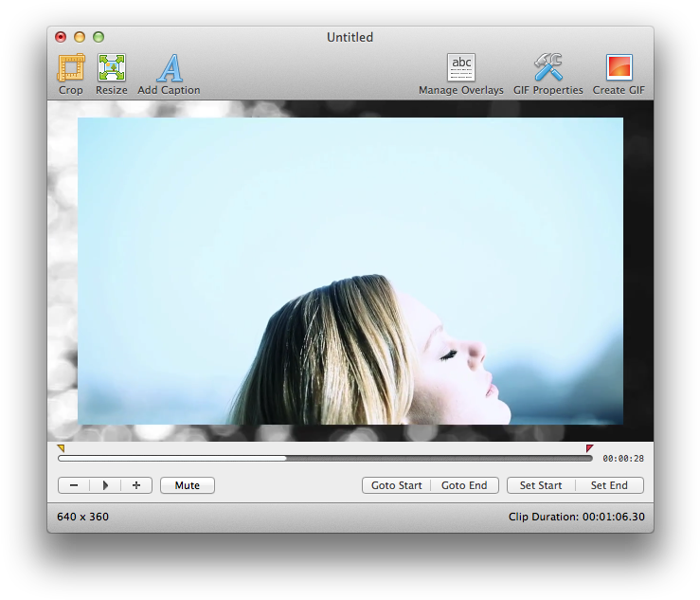Jump to clip start with Goto Start
700x600 pixels.
tap(396, 485)
